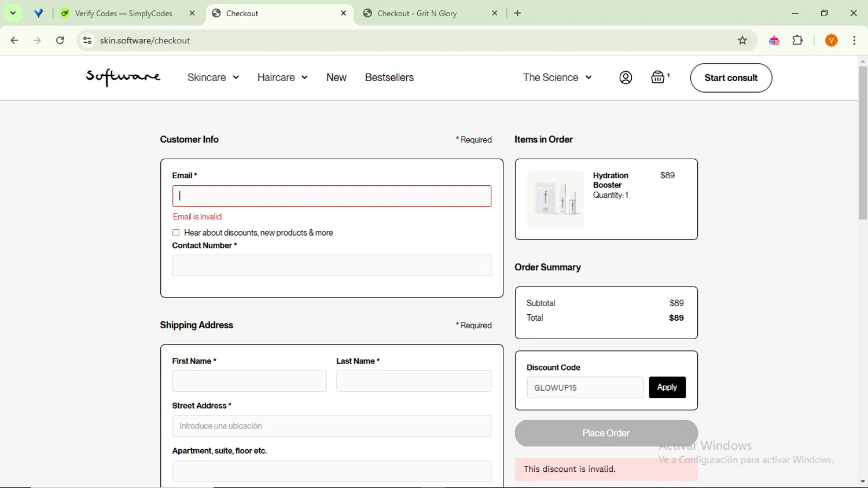The image size is (868, 488).
Task: Click the scrollbar up arrow
Action: coord(863,61)
